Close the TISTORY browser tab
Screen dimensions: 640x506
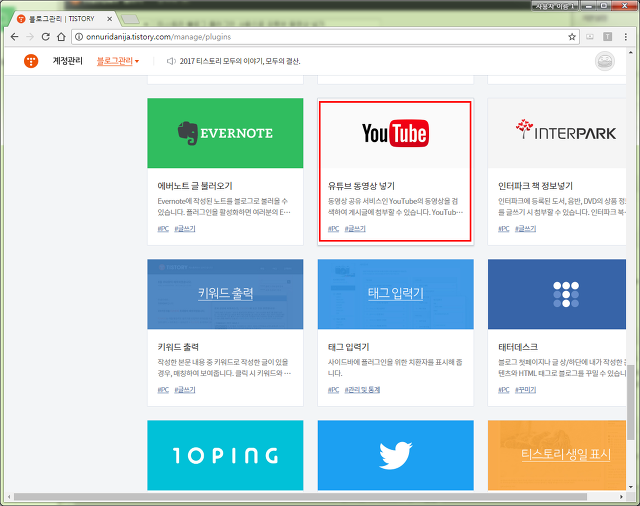pos(109,19)
